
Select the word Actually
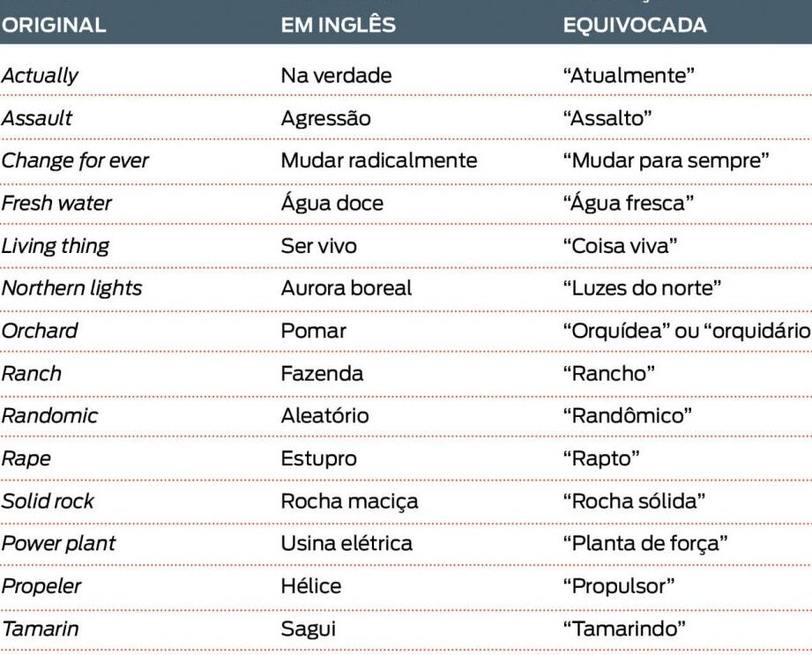[x=40, y=76]
